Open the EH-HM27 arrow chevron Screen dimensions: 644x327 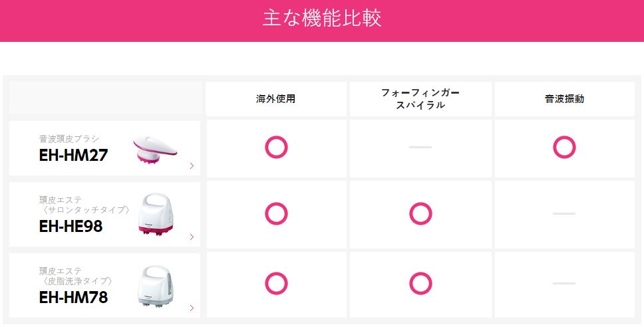(192, 166)
